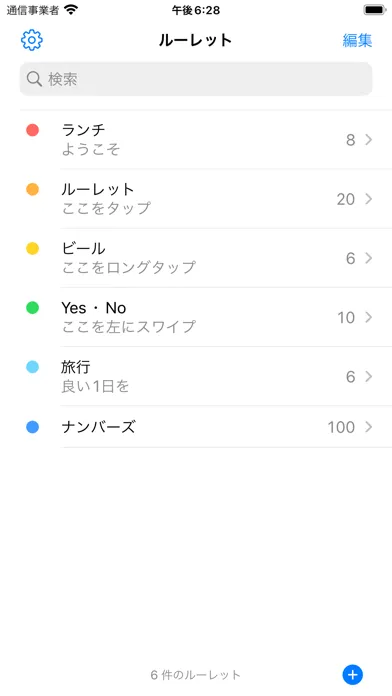Click the red dot beside ランチ
The height and width of the screenshot is (696, 392).
pos(32,130)
